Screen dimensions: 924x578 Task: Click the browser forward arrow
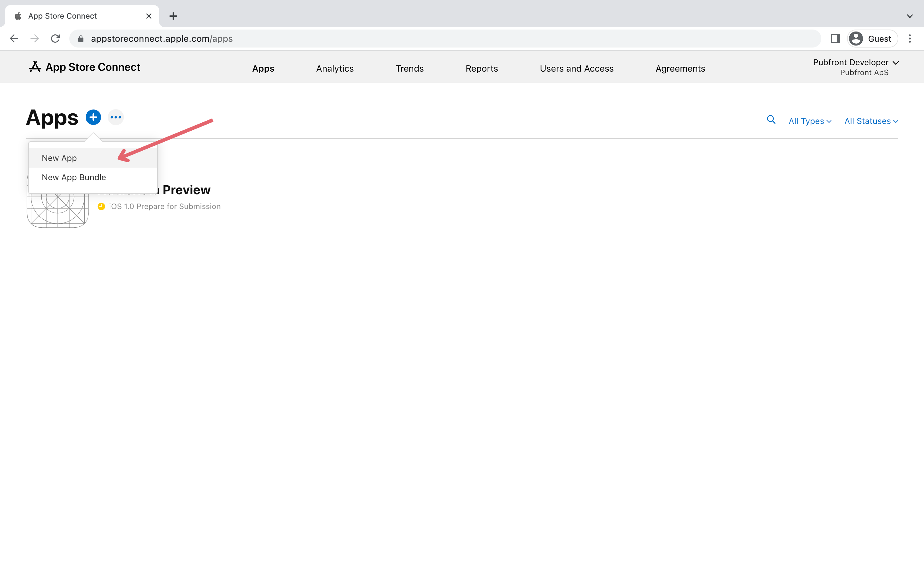click(x=35, y=39)
